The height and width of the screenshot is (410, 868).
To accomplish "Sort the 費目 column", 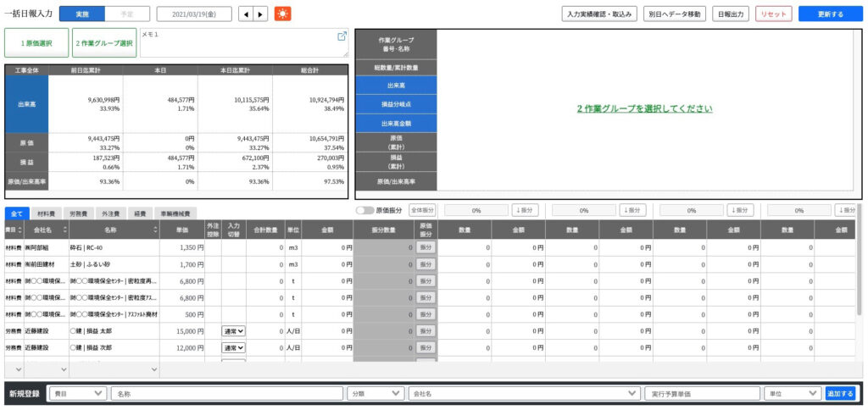I will (20, 229).
